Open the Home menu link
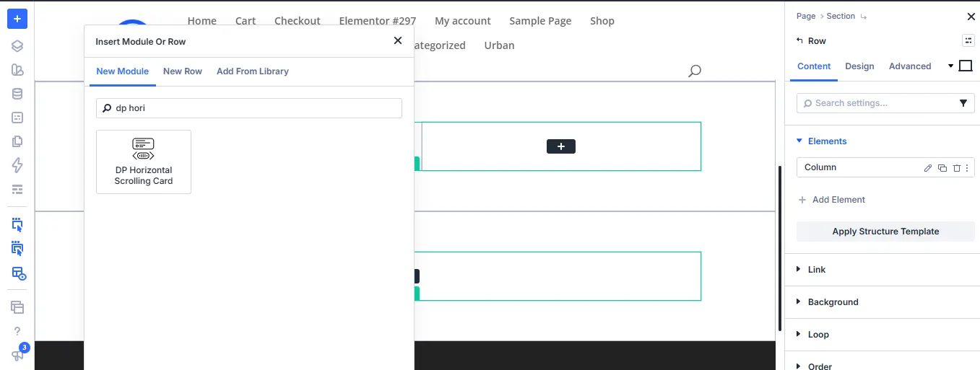Viewport: 980px width, 370px height. (202, 21)
